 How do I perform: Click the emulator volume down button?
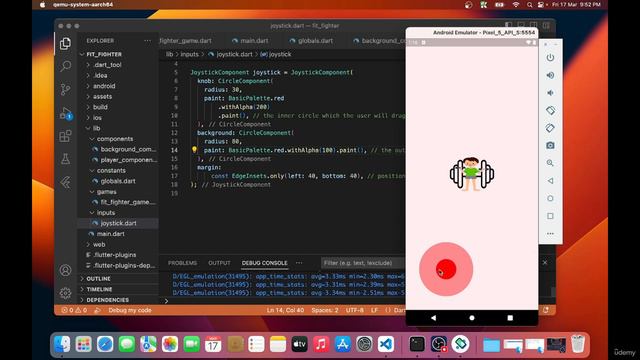550,93
